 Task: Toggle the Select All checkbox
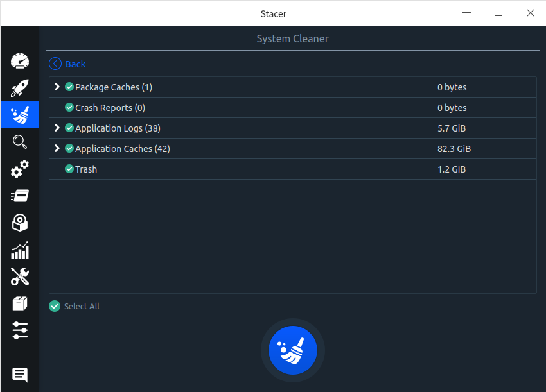coord(55,306)
